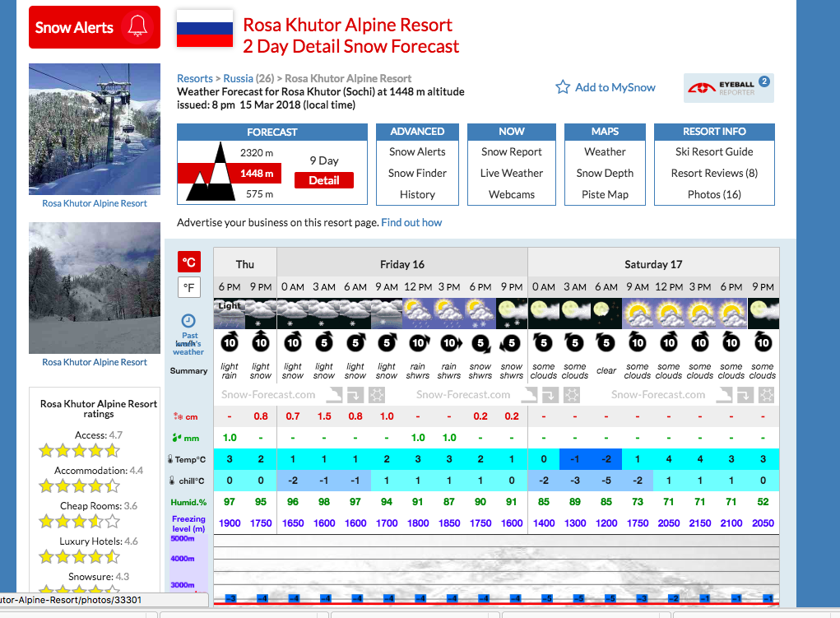Screen dimensions: 840x618
Task: Click the Friday 16 day header
Action: (402, 264)
